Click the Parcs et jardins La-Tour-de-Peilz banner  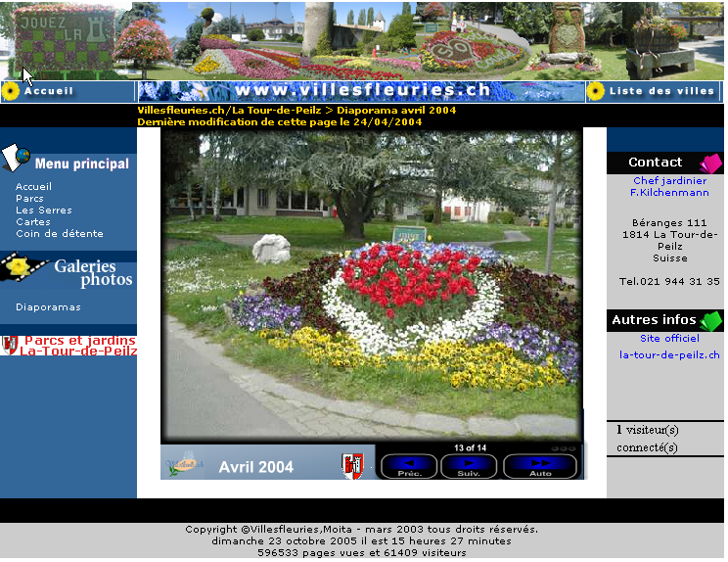pos(68,346)
